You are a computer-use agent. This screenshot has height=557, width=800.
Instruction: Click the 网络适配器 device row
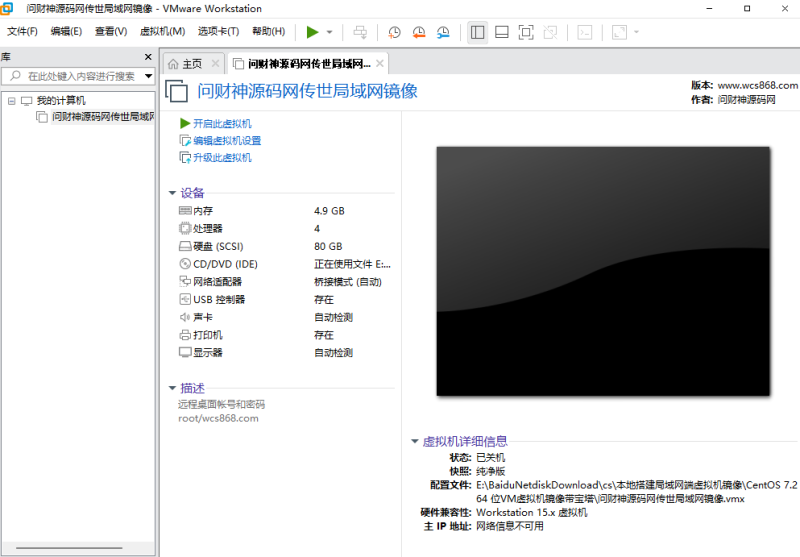pos(285,282)
